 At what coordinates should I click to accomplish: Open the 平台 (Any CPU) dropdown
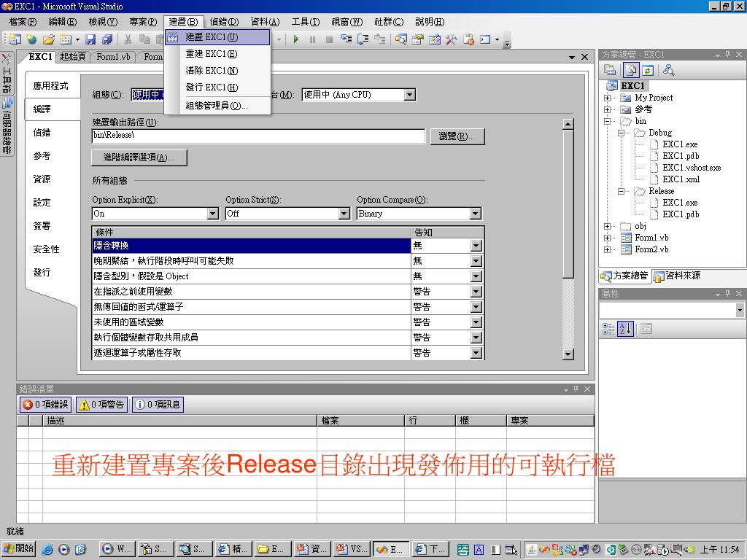coord(410,95)
